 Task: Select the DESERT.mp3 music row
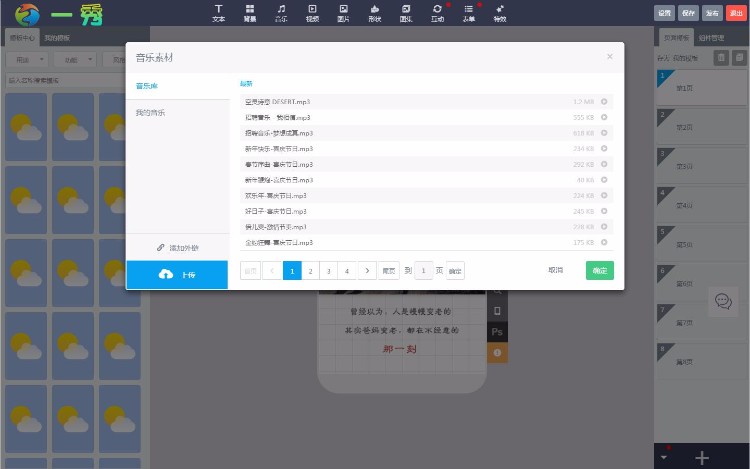[427, 102]
